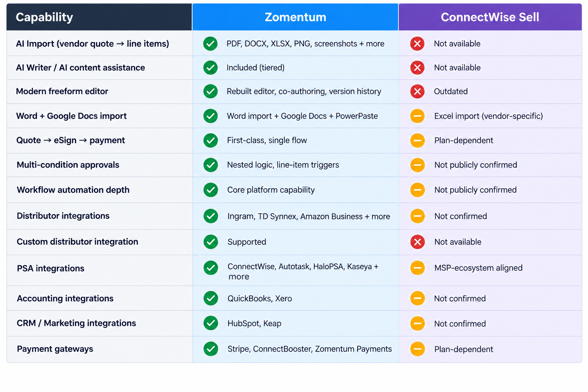
Task: Click orange minus icon beside MSP-ecosystem aligned
Action: [417, 268]
